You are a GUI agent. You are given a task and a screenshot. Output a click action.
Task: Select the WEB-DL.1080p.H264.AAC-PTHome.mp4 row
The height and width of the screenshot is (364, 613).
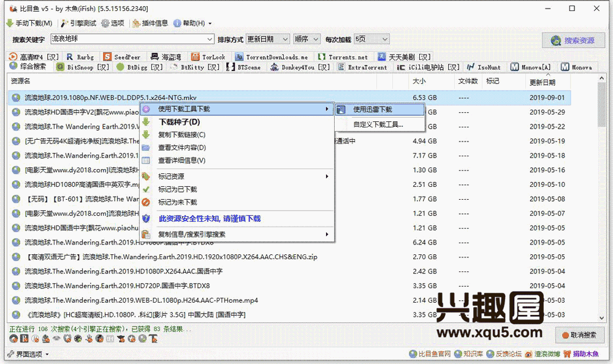point(289,300)
